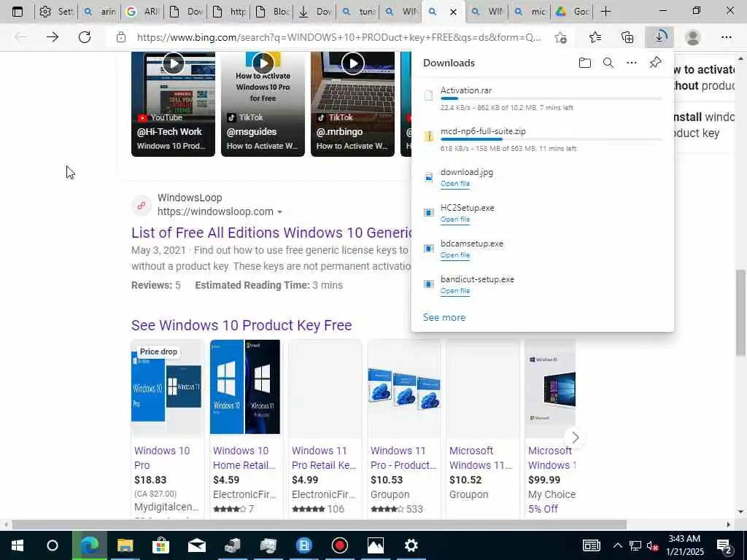
Task: Switch to the Settings tab
Action: [x=55, y=12]
